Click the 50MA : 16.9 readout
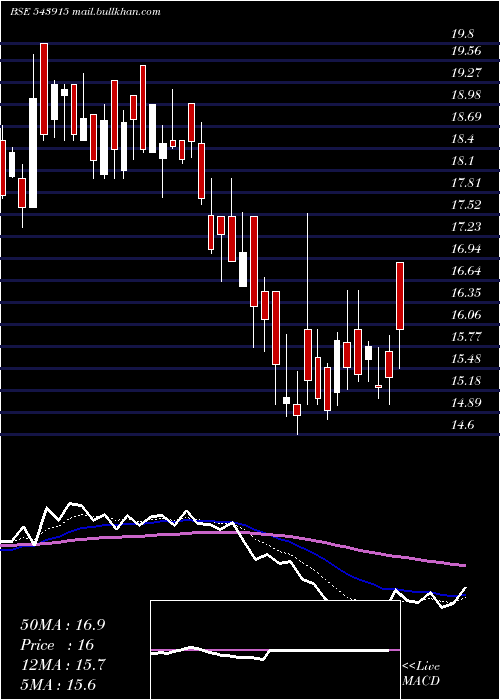 [62, 625]
